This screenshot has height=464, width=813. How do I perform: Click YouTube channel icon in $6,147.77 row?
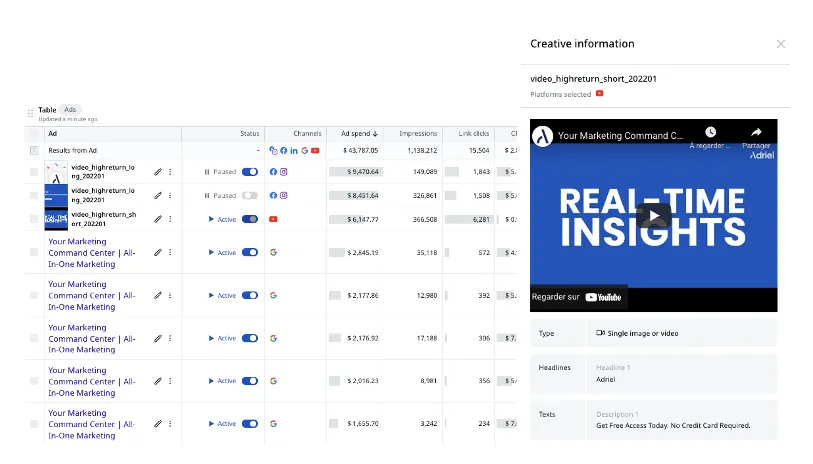273,219
